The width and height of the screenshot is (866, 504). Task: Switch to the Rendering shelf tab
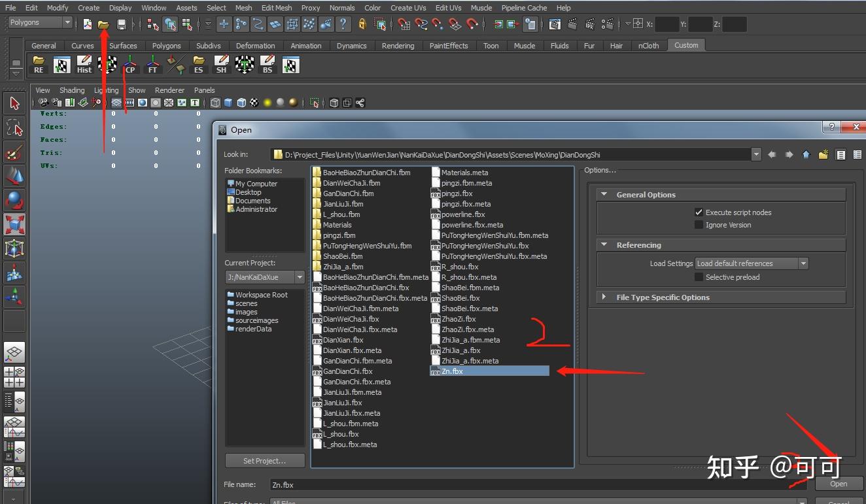tap(398, 46)
